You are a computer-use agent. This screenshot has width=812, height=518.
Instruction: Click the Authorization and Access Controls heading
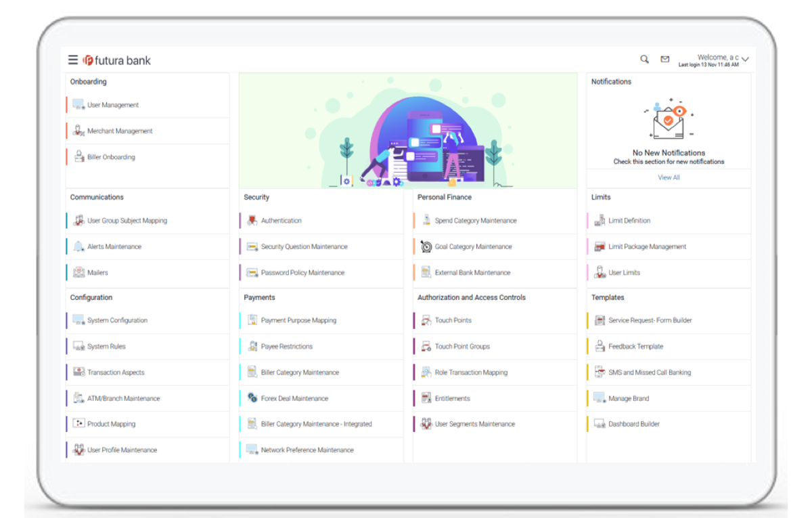click(x=472, y=297)
